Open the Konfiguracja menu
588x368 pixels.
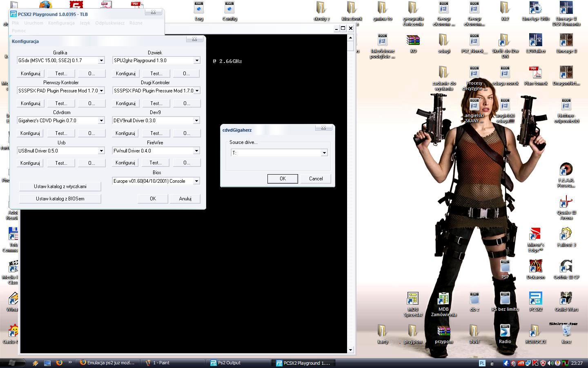[x=61, y=23]
